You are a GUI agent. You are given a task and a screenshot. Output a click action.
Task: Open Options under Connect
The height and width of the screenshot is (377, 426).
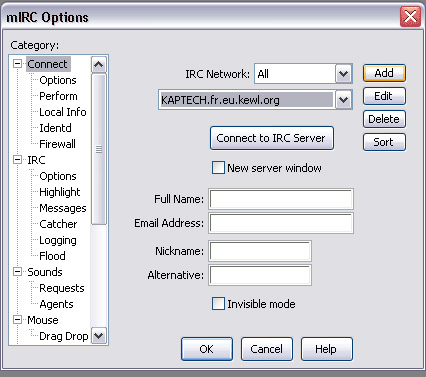point(58,80)
